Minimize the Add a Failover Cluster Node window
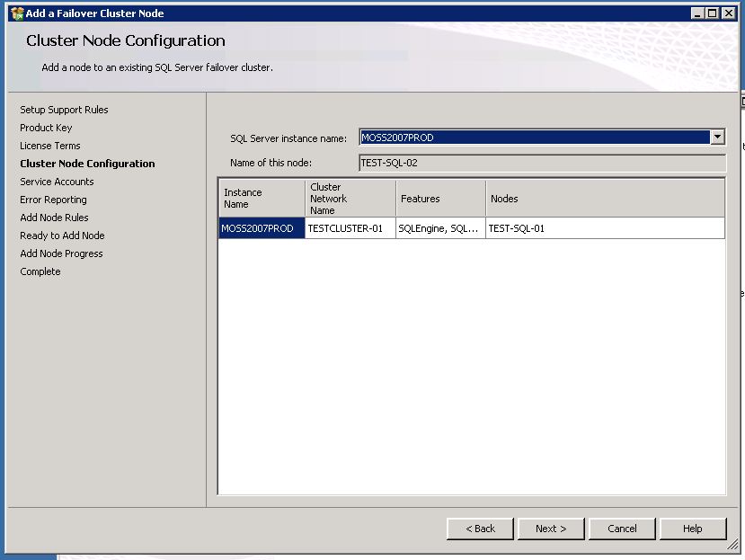 coord(696,13)
